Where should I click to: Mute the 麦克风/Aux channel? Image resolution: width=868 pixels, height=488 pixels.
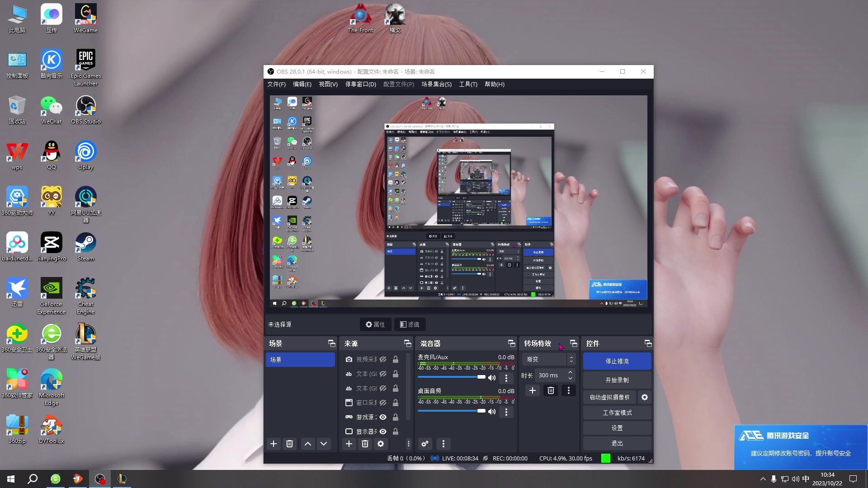(492, 378)
